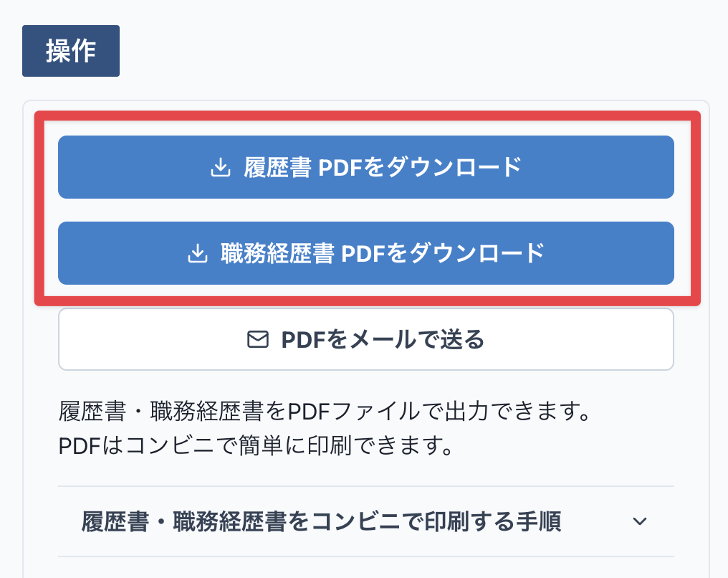Screen dimensions: 728x578
Task: Click the label PDFをメールで送る
Action: (383, 339)
